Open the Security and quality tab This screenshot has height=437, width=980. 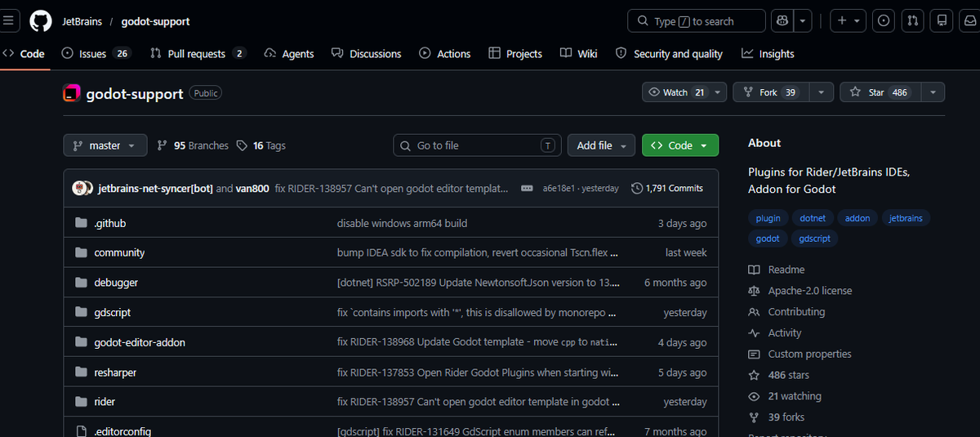[669, 54]
